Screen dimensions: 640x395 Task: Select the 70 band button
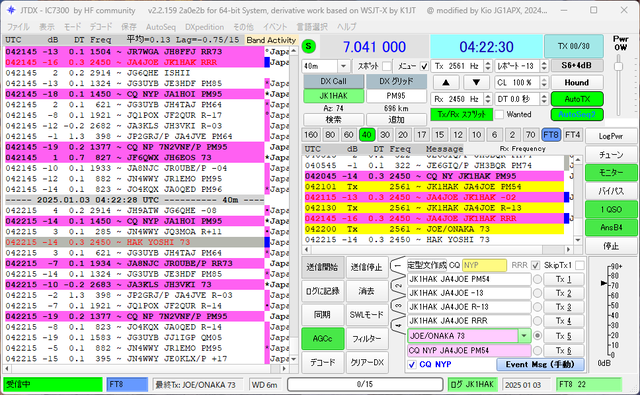531,135
